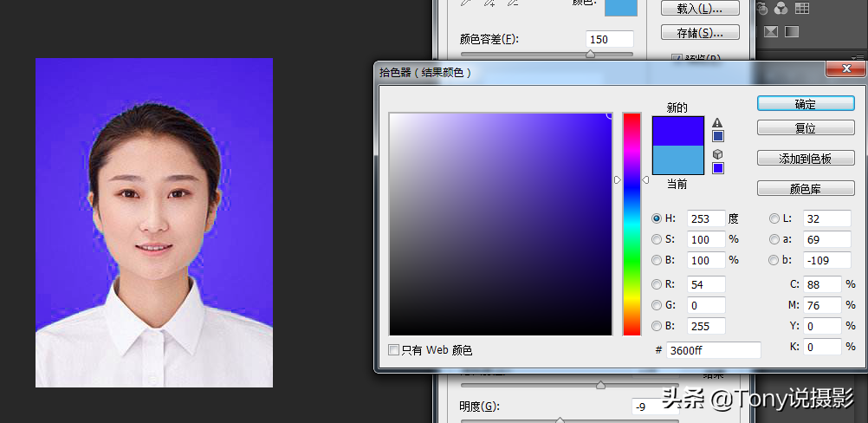This screenshot has height=423, width=868.
Task: Click the 添加到色板 button
Action: tap(806, 159)
